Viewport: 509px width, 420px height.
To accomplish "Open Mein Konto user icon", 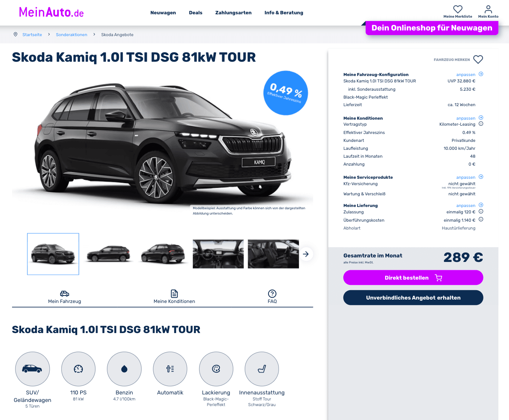I will click(x=488, y=9).
